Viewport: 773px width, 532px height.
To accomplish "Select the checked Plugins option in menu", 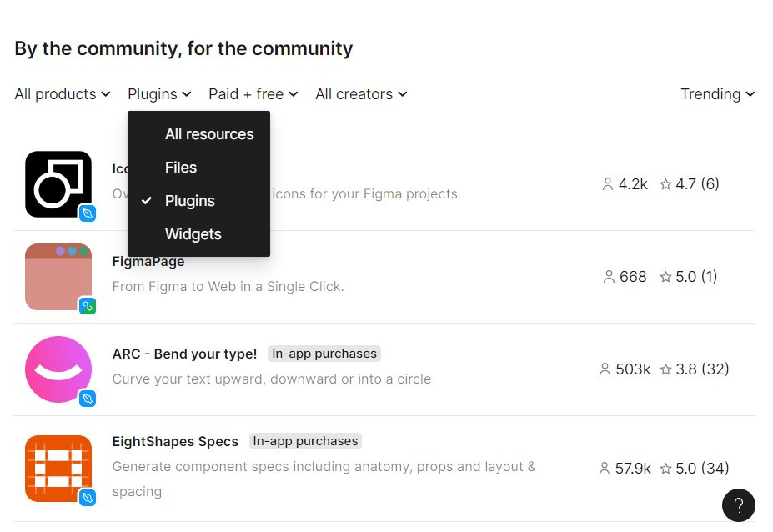I will pos(189,201).
